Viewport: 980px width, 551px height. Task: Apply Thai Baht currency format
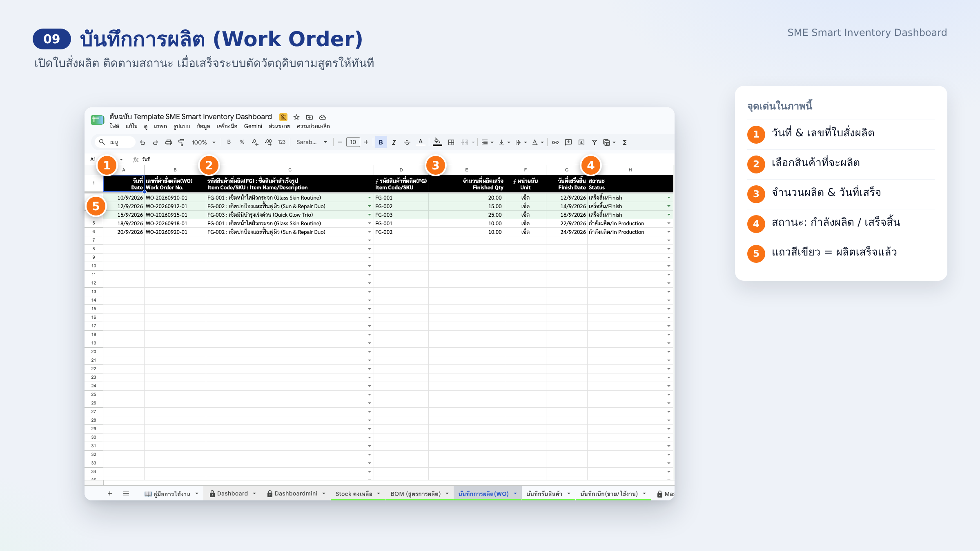(229, 142)
